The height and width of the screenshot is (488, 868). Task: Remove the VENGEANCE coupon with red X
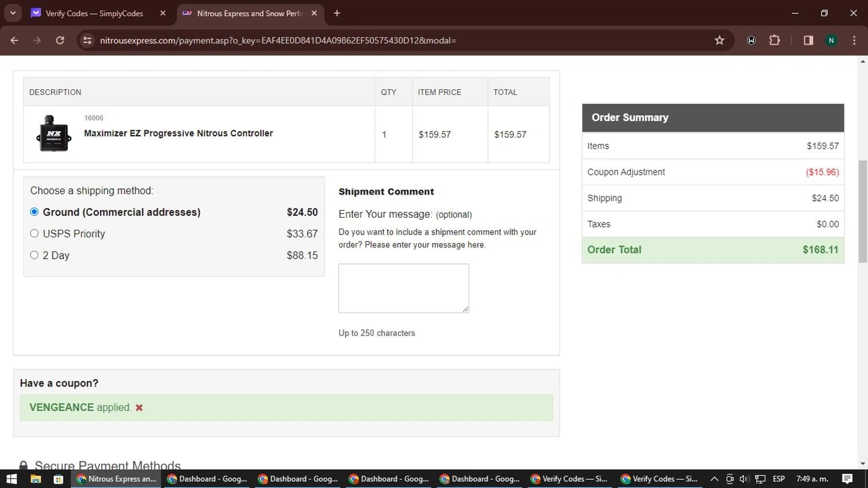(x=139, y=408)
